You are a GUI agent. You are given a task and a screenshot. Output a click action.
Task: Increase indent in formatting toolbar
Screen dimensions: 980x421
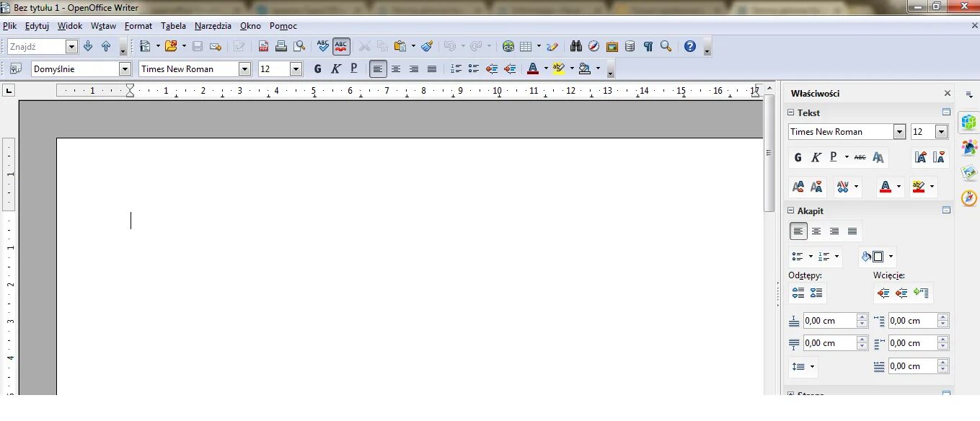(x=510, y=68)
